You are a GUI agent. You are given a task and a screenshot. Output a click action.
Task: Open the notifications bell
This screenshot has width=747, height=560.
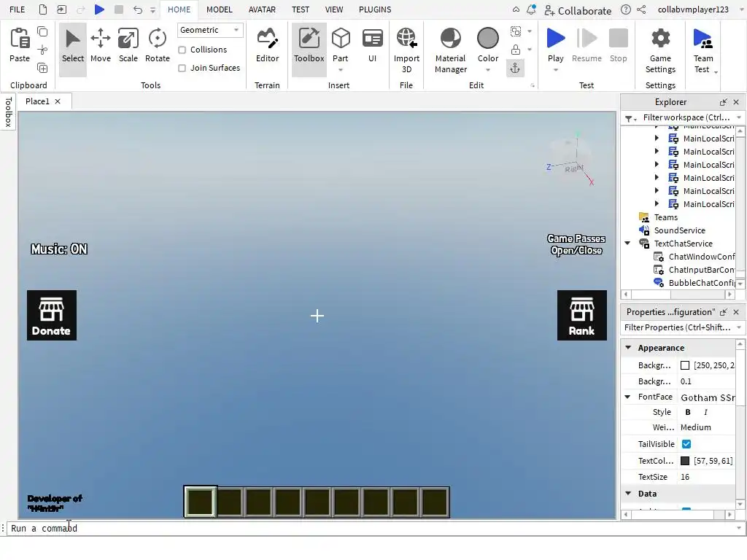point(531,9)
